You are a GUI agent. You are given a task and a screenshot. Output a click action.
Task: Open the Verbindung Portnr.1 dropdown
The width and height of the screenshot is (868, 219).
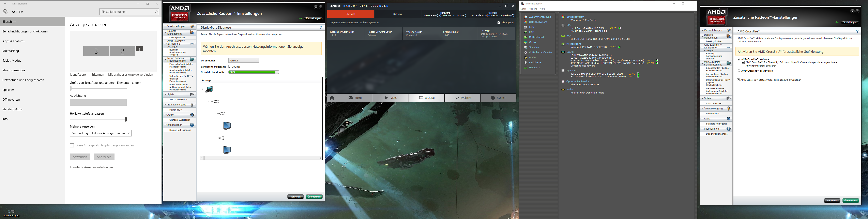pos(243,61)
